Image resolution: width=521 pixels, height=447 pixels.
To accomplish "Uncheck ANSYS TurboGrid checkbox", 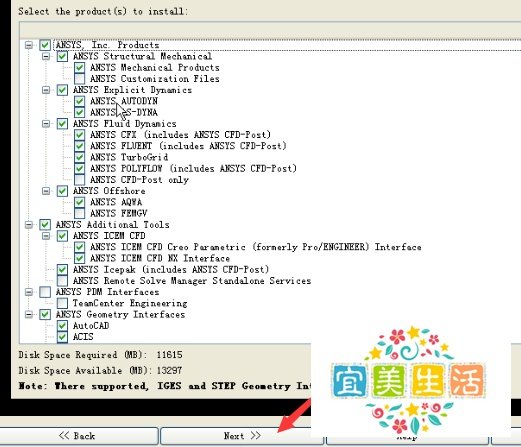I will (x=79, y=157).
